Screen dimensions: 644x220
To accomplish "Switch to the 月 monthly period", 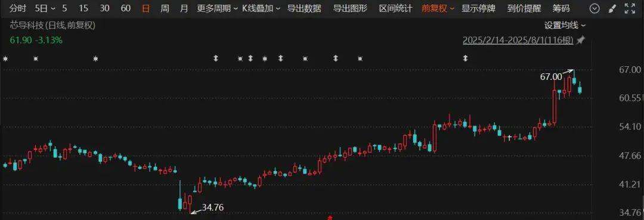I will [184, 8].
